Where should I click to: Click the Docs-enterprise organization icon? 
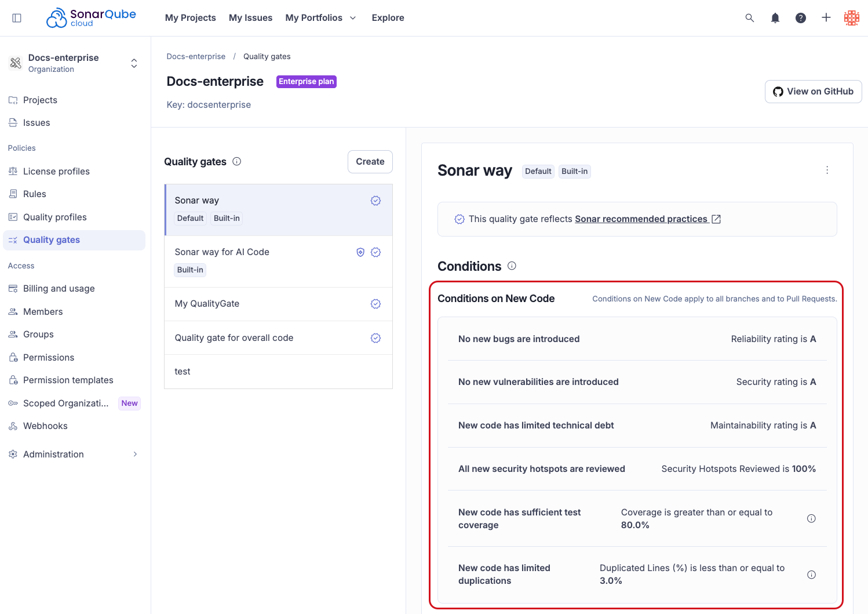(x=16, y=63)
